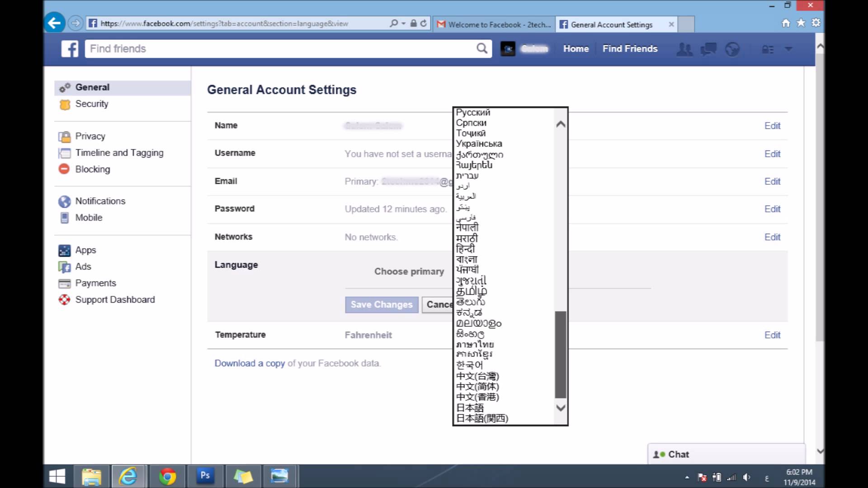Screen dimensions: 868x488
Task: Select 日本語 from the language list
Action: pos(470,408)
